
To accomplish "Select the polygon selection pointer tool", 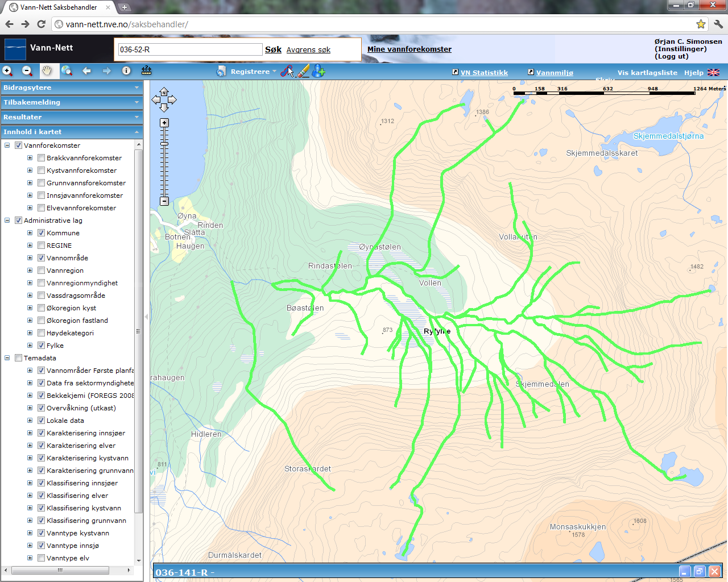I will (x=287, y=72).
